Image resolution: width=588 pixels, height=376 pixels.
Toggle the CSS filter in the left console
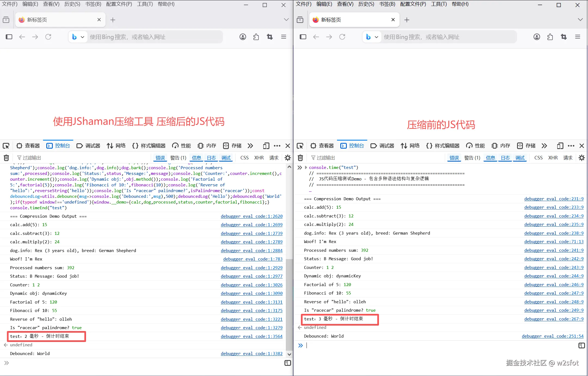244,158
